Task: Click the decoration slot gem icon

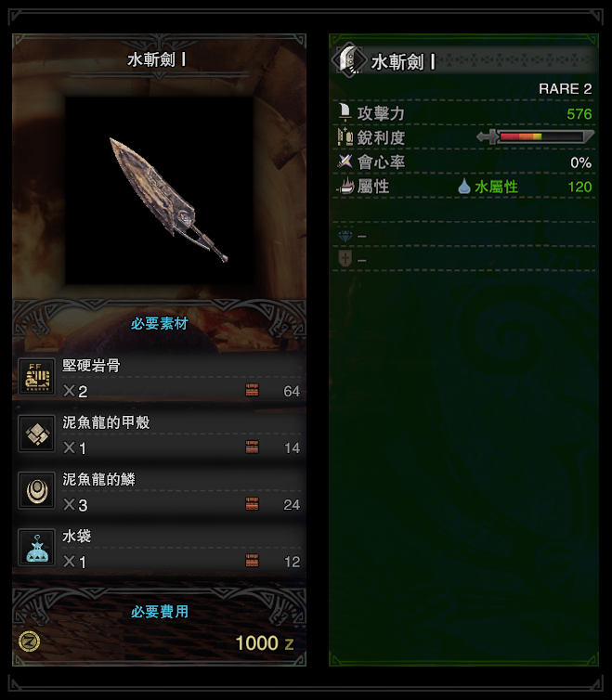Action: (345, 235)
